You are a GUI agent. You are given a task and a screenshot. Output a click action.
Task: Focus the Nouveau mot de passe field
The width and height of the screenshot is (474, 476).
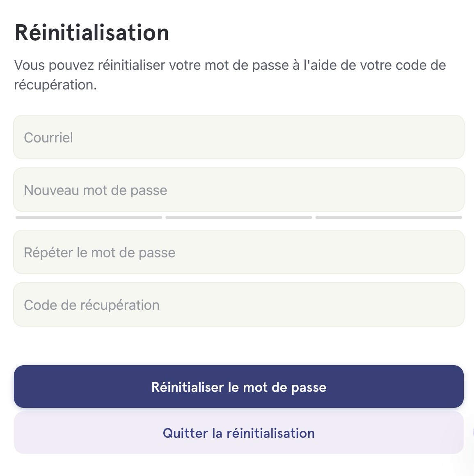(x=239, y=190)
